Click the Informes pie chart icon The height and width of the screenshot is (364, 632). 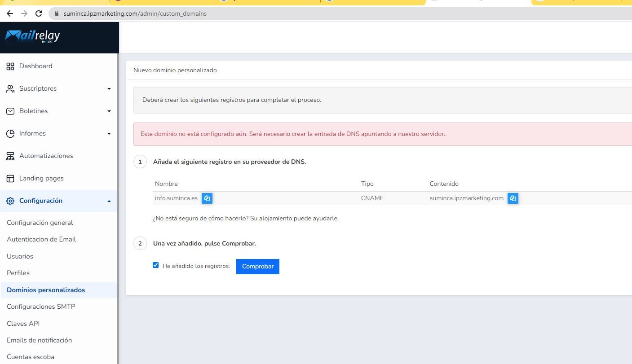pos(10,134)
